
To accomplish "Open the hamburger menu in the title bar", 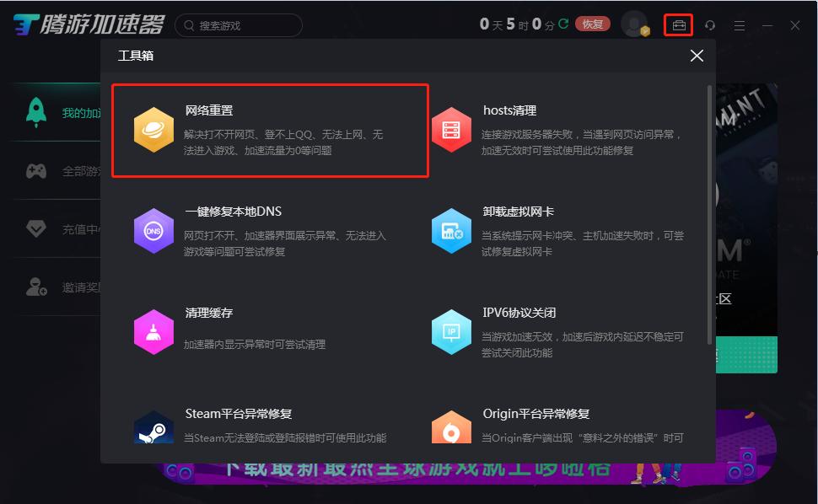I will [740, 24].
